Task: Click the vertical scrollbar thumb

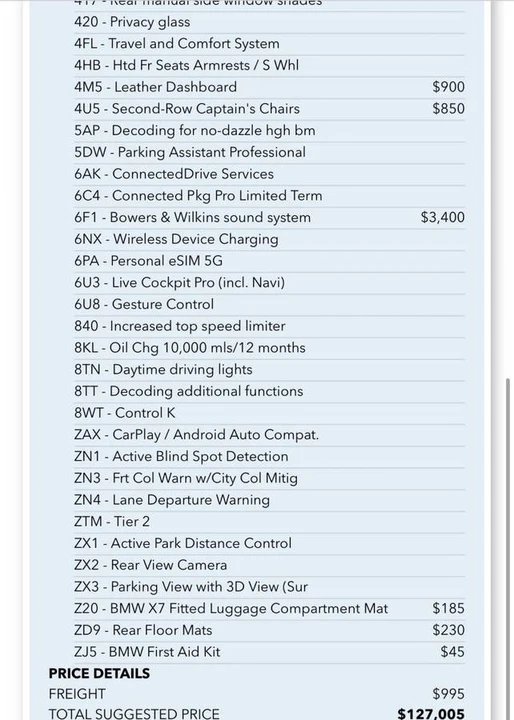Action: 508,549
